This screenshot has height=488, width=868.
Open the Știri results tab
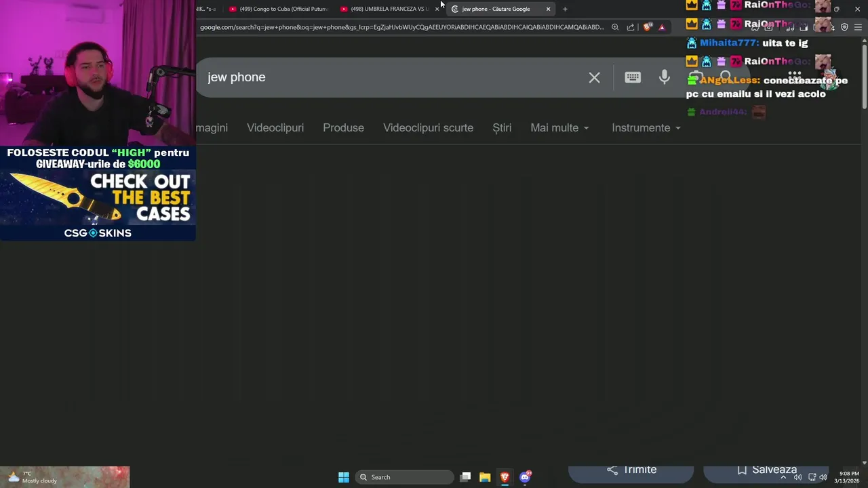[502, 127]
